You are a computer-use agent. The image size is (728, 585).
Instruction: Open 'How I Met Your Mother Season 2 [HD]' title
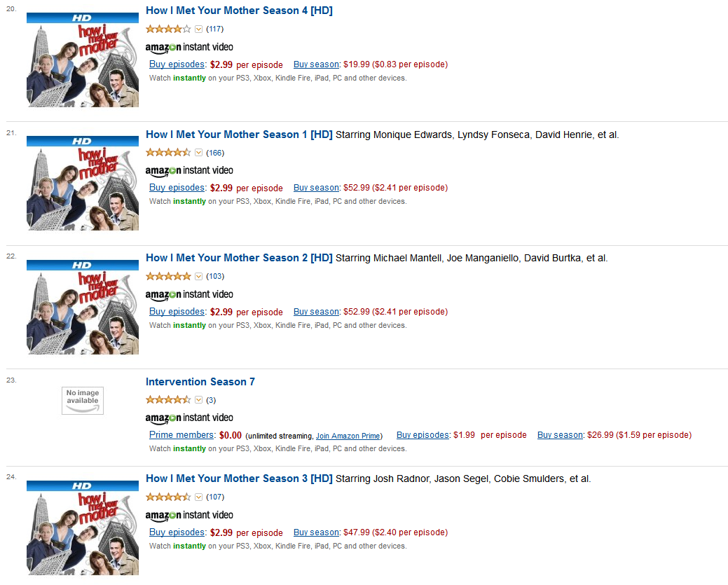[239, 258]
